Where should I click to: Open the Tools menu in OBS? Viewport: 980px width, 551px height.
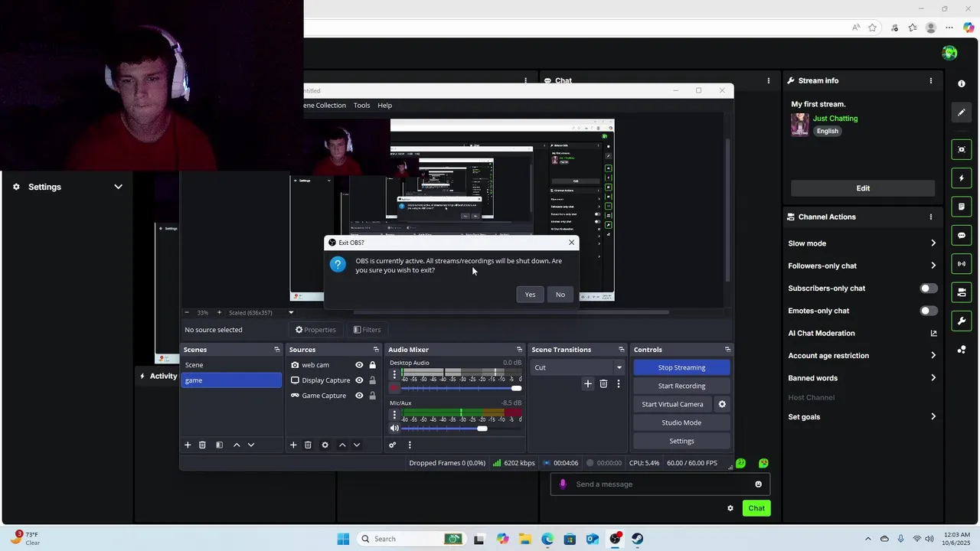click(361, 106)
